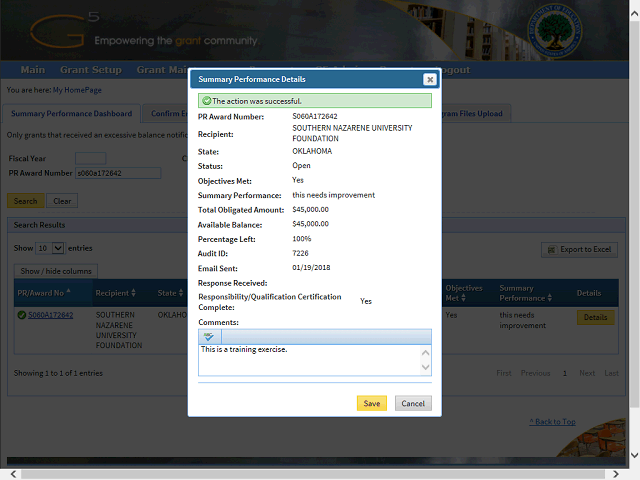Click the Export to Excel button

(x=579, y=249)
